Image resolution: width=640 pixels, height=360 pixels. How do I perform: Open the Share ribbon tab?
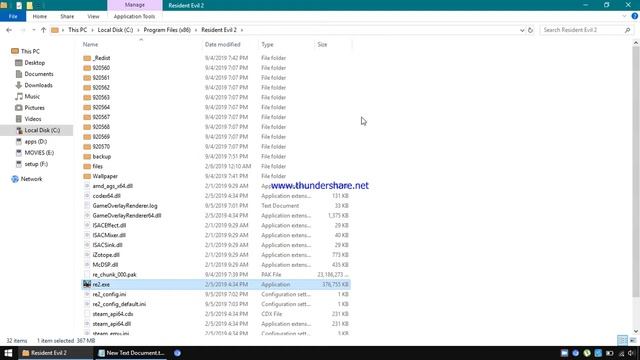coord(67,16)
